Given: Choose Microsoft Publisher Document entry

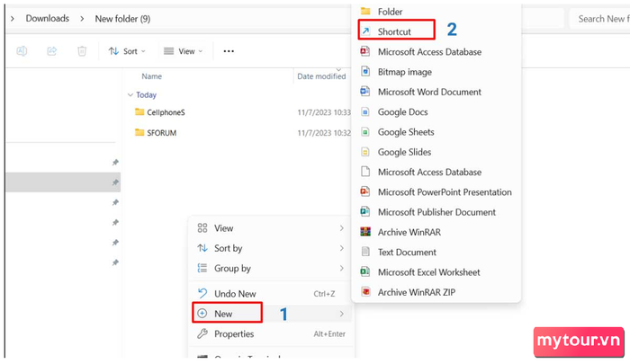Looking at the screenshot, I should coord(436,212).
